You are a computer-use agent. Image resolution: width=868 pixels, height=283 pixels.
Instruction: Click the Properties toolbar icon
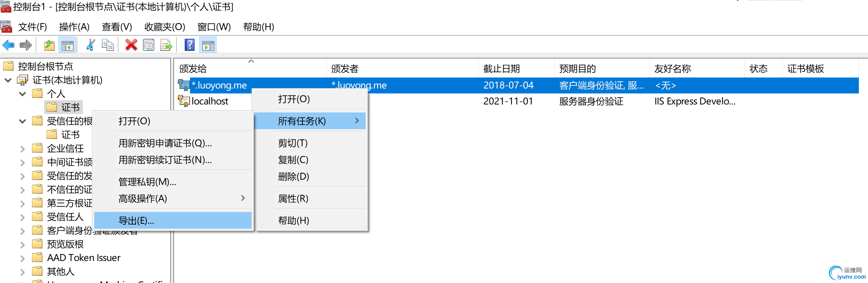pos(149,45)
